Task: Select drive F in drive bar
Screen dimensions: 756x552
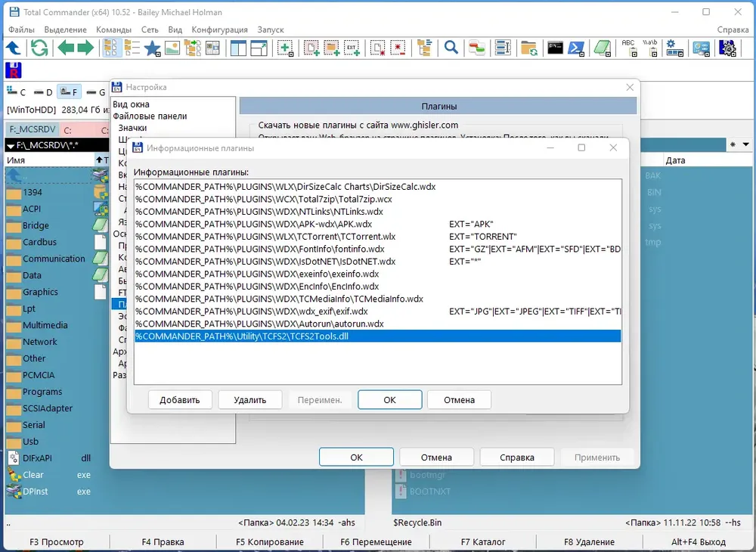Action: 69,91
